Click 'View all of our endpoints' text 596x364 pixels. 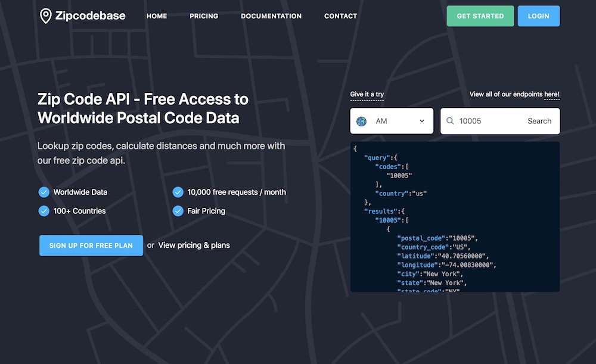click(x=506, y=94)
